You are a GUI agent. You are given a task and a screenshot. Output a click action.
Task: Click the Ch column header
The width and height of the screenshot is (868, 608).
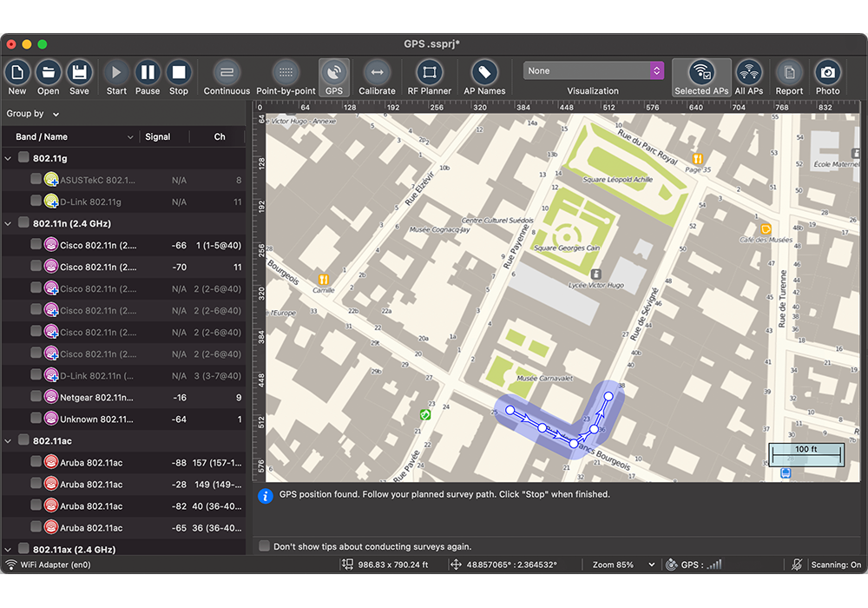[x=220, y=136]
